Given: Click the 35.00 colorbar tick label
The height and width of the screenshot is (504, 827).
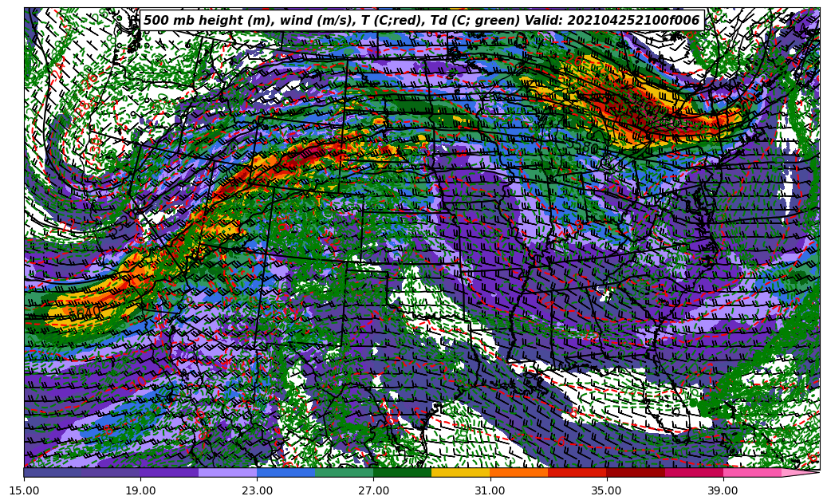Looking at the screenshot, I should point(607,490).
